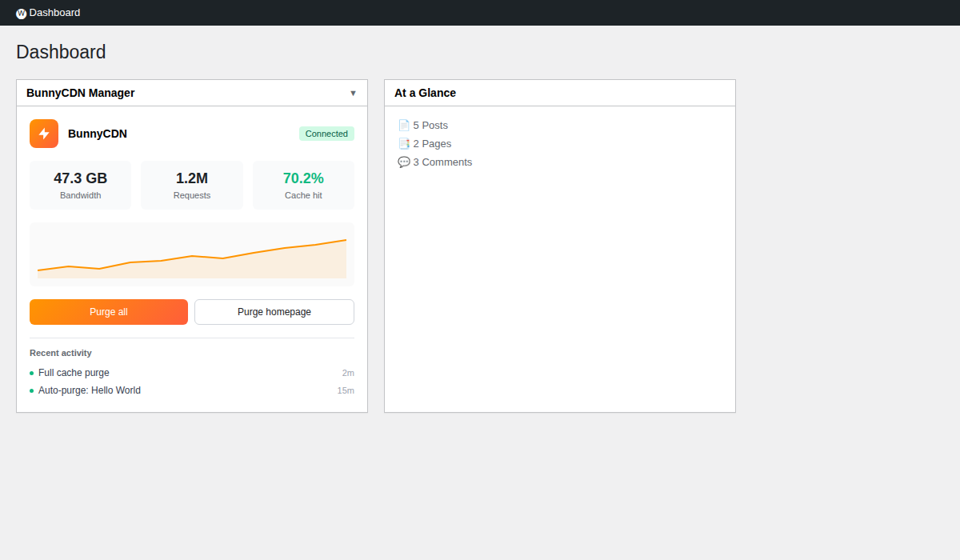This screenshot has height=560, width=960.
Task: Collapse the BunnyCDN Manager widget arrow
Action: point(353,93)
